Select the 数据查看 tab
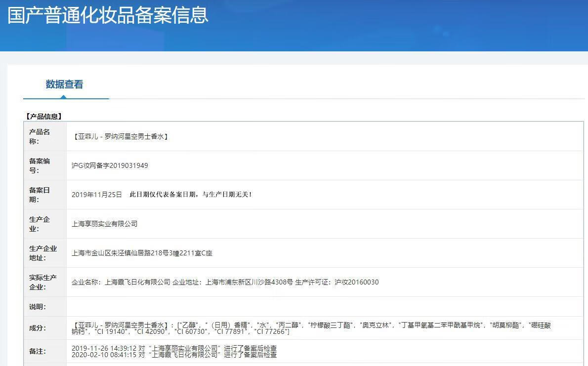Screen dimensions: 588x366 click(64, 84)
